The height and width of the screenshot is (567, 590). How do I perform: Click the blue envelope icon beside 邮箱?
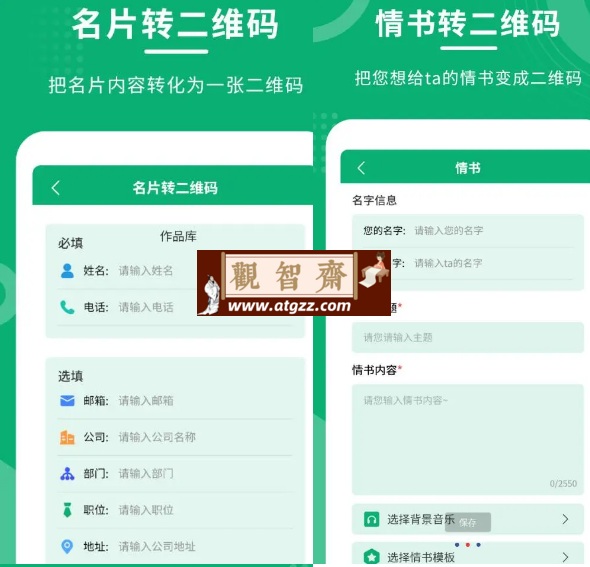pos(67,400)
